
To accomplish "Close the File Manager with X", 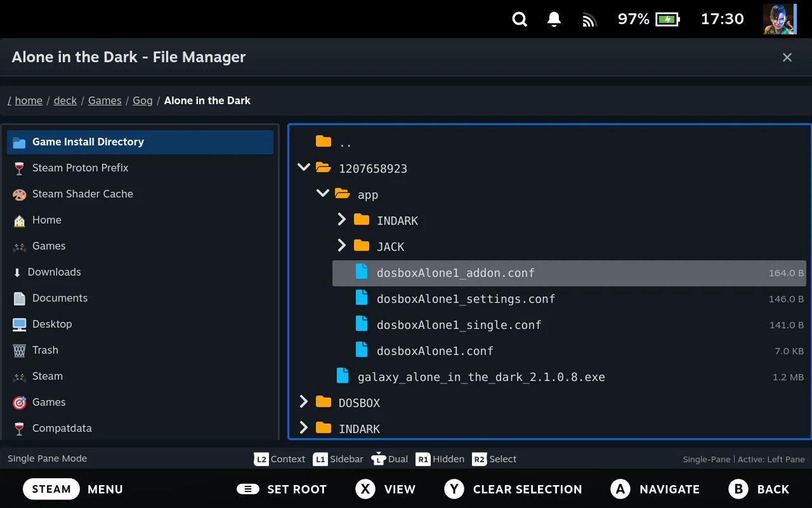I will tap(787, 58).
